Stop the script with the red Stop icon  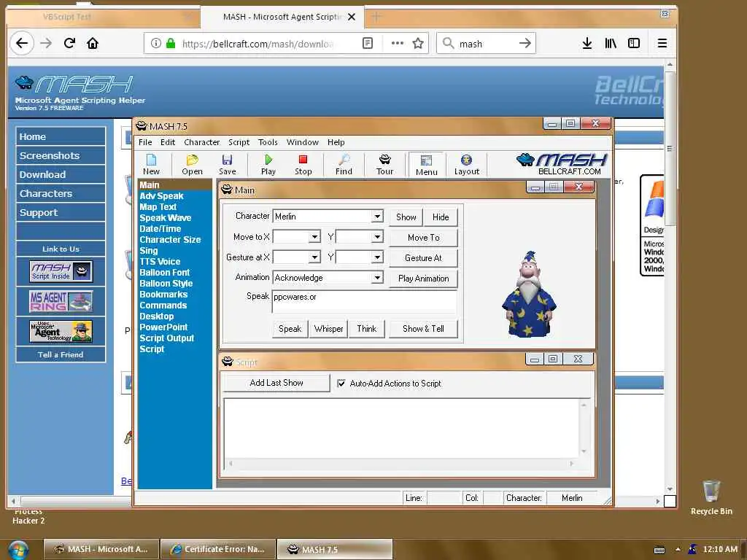pyautogui.click(x=303, y=165)
